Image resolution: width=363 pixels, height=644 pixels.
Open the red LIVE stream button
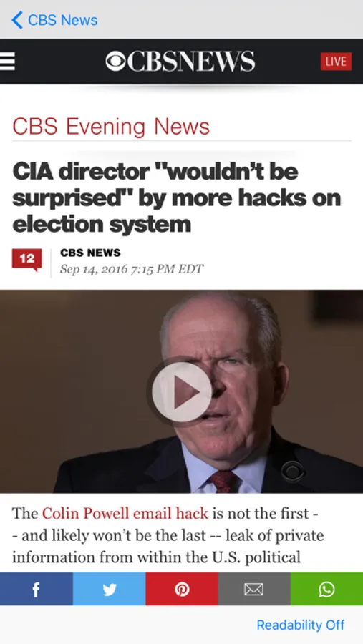click(336, 62)
